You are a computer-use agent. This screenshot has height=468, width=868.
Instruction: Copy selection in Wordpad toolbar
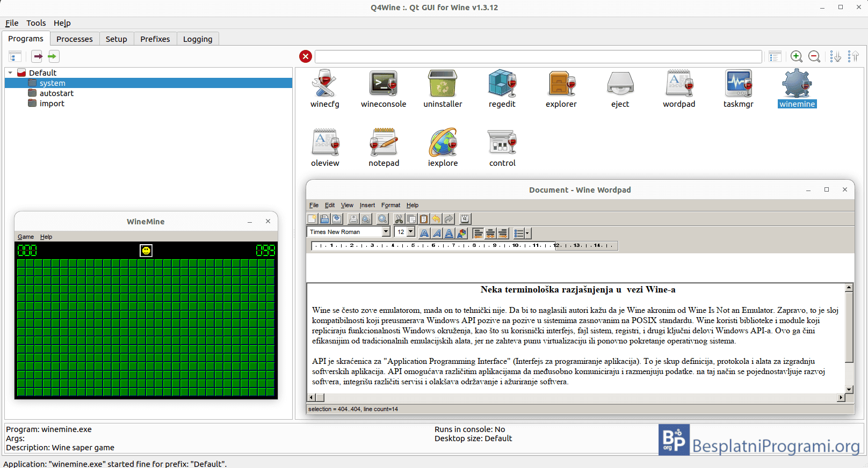411,218
